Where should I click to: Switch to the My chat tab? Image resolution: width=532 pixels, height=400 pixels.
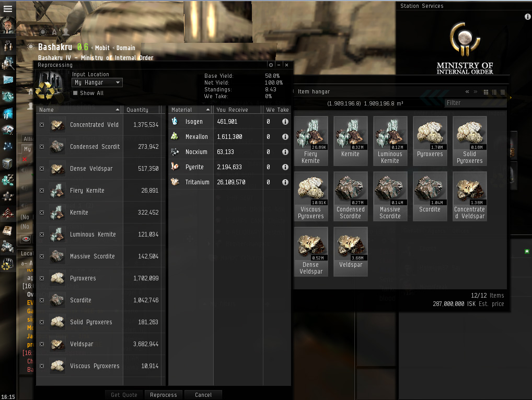pos(27,149)
